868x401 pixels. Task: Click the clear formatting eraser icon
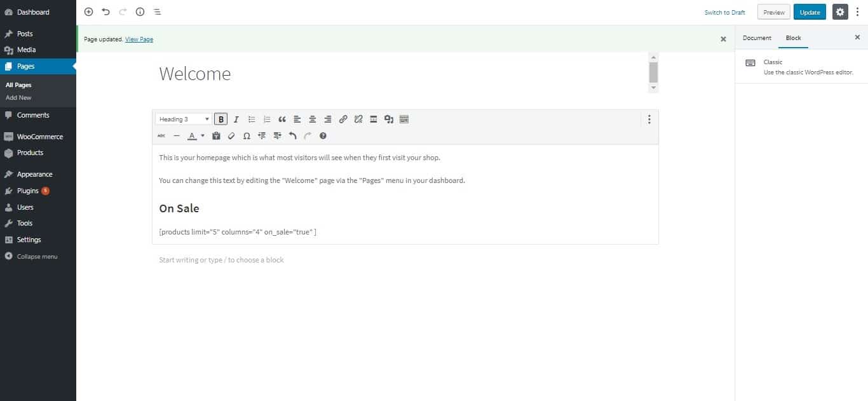coord(231,135)
